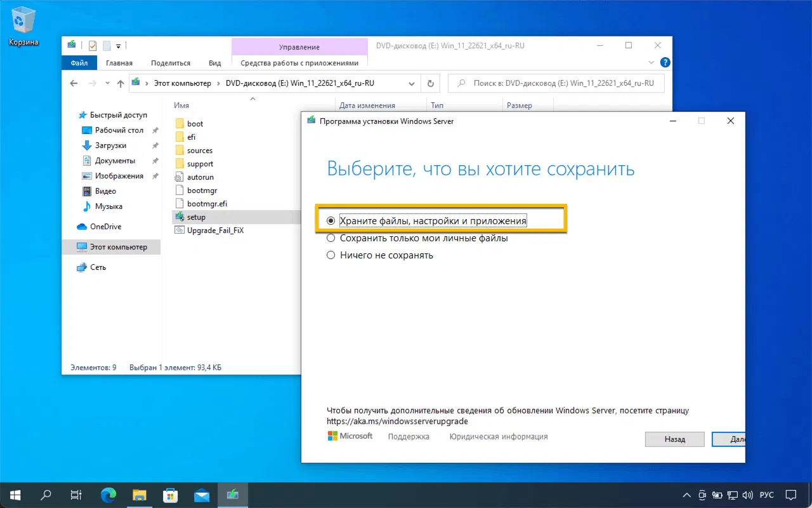Open the Файл menu in Explorer
Screen dimensions: 812x508
click(79, 63)
